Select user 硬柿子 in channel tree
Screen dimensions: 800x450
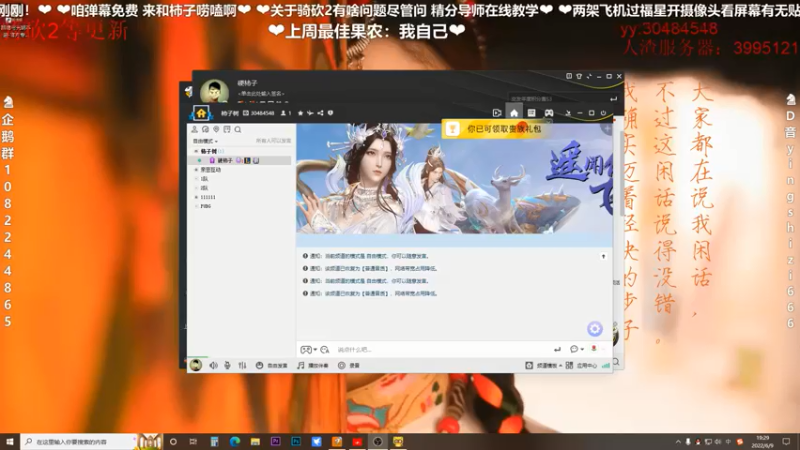(x=224, y=160)
